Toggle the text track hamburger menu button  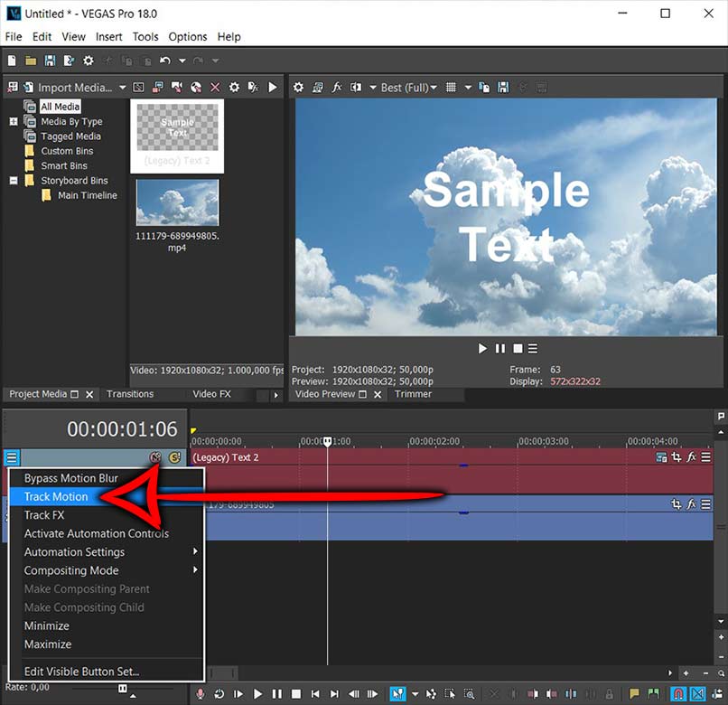click(x=12, y=457)
